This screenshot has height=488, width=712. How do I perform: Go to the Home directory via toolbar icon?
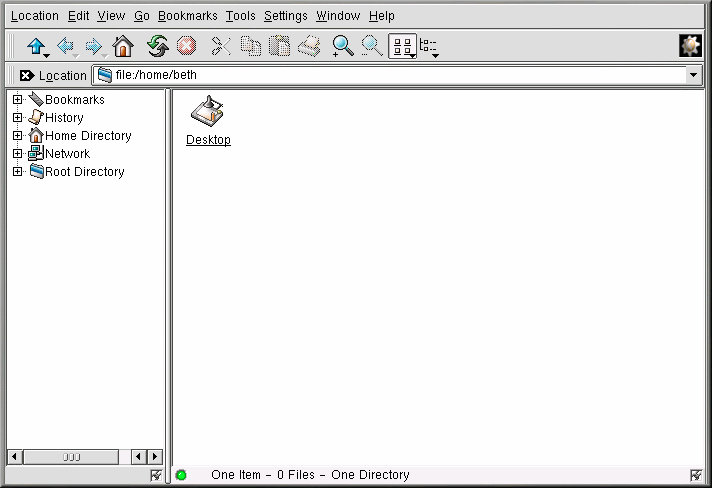click(x=123, y=46)
